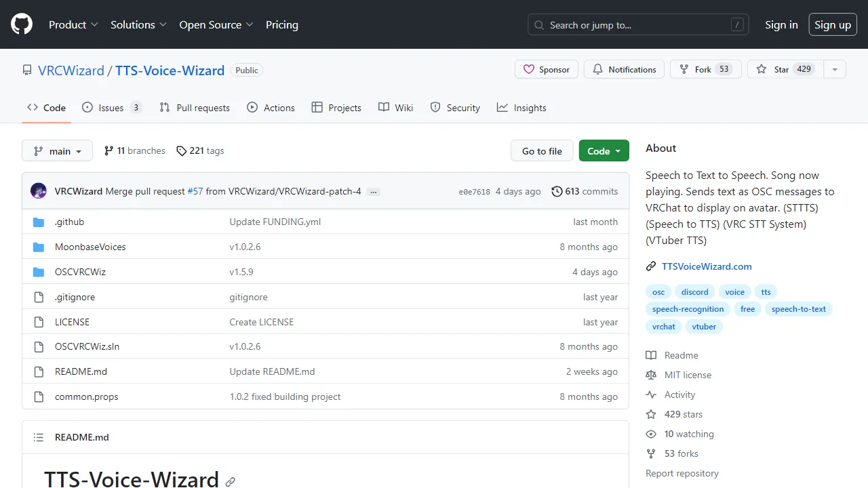Open the .github folder

(69, 222)
